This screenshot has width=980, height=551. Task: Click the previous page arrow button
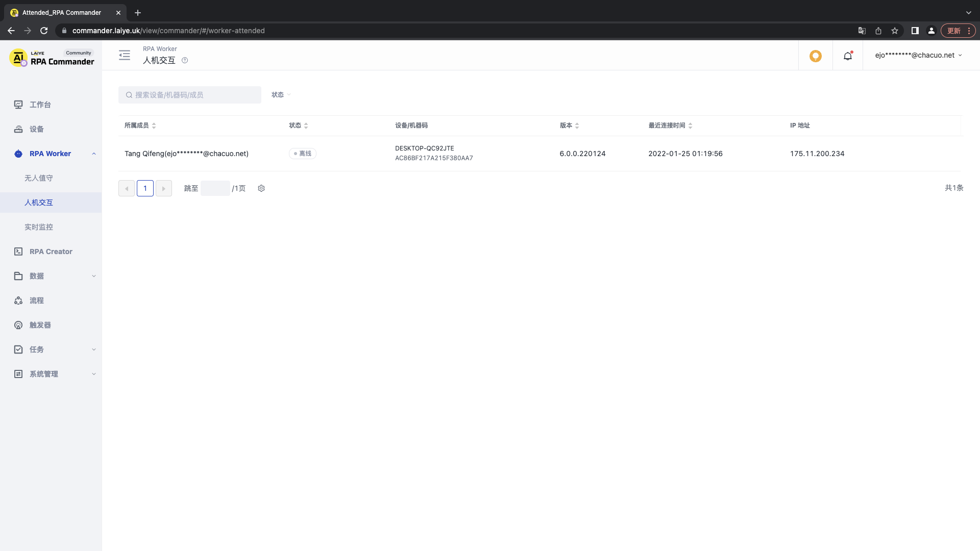point(127,188)
